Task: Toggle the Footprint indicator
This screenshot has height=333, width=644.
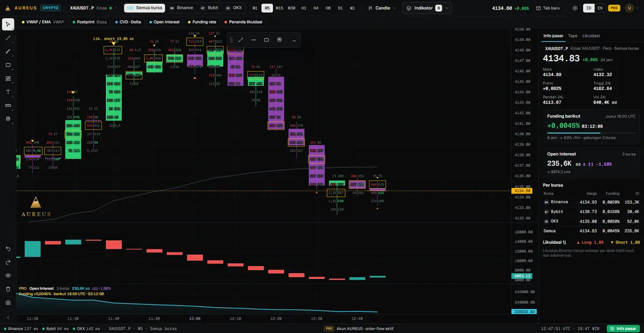Action: [x=90, y=22]
